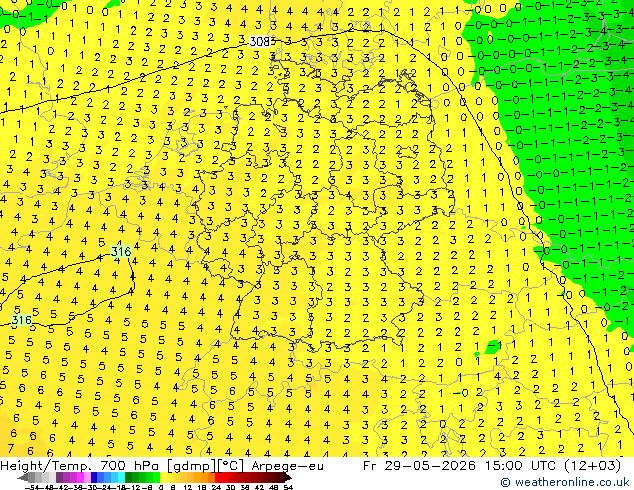Click the small isolated green patch on the map
This screenshot has height=490, width=634.
coord(492,346)
